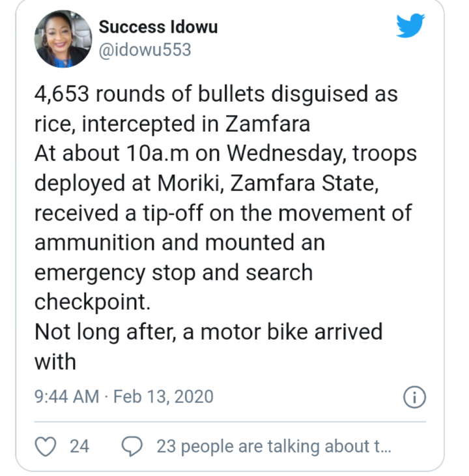This screenshot has width=469, height=476.
Task: Click the 'deployed at Moriki, Zamfara State' line
Action: click(206, 183)
